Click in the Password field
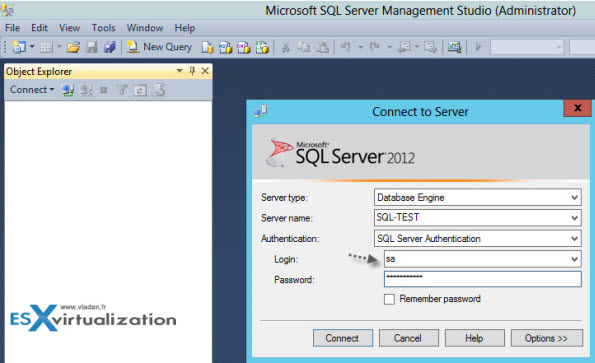The height and width of the screenshot is (363, 595). pos(483,279)
